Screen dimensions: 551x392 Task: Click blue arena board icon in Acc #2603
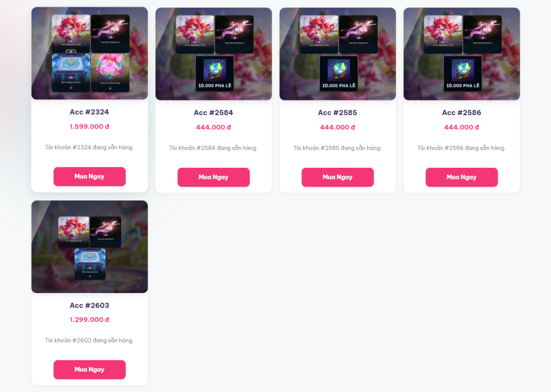(90, 264)
